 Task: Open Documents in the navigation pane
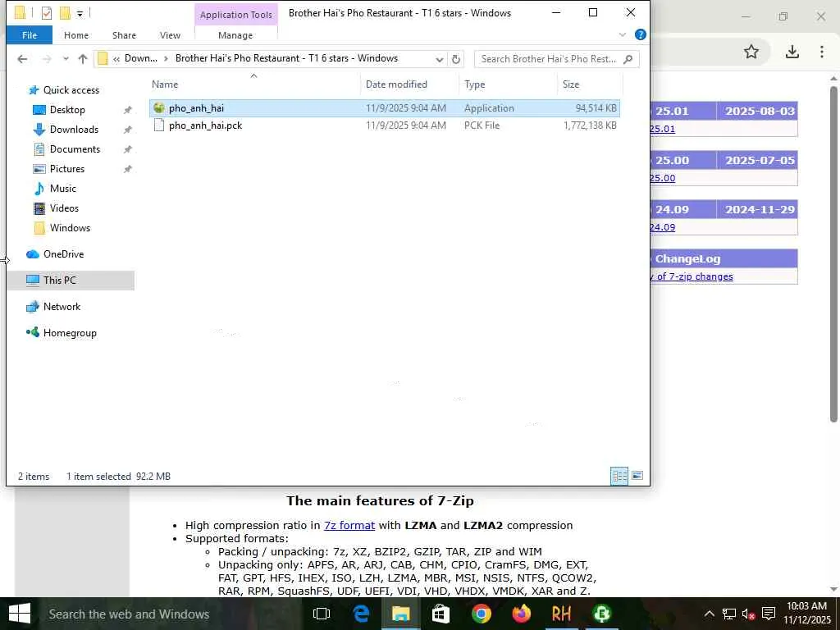[75, 149]
